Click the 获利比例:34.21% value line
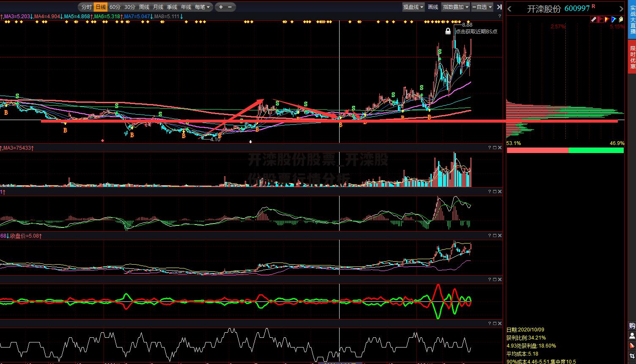This screenshot has height=364, width=636. (x=526, y=337)
